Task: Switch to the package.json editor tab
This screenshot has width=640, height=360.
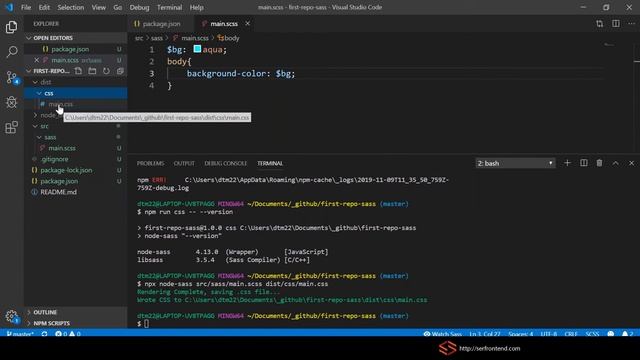Action: pos(161,24)
